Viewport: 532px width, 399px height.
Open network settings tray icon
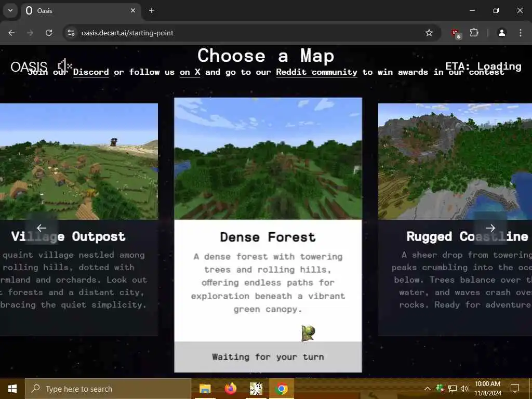(453, 389)
